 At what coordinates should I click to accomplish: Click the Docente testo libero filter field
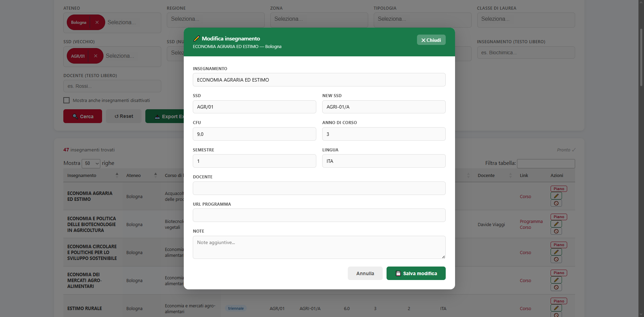pos(112,86)
